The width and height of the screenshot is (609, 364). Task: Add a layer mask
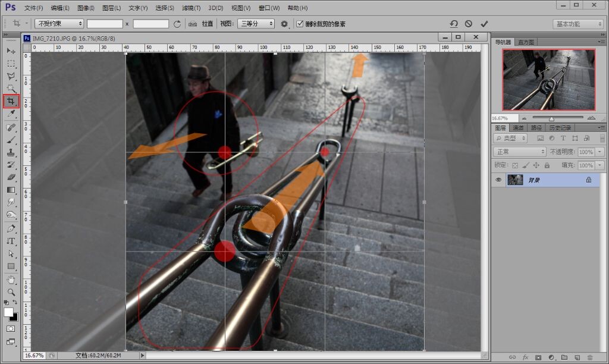[538, 357]
